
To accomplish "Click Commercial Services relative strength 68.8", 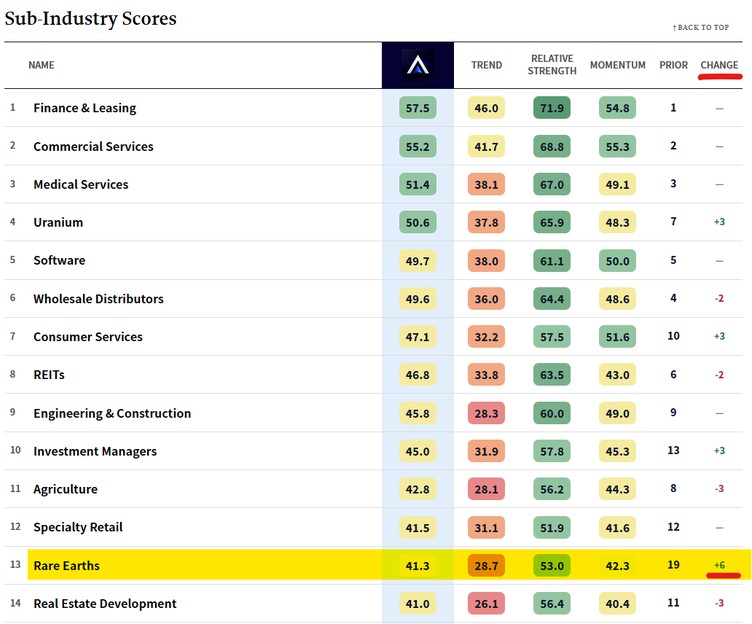I will (x=552, y=146).
